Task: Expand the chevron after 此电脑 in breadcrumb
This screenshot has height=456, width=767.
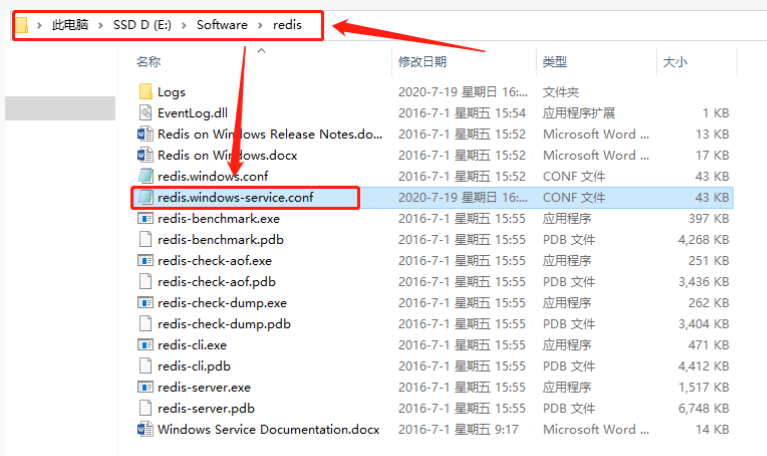Action: tap(100, 25)
